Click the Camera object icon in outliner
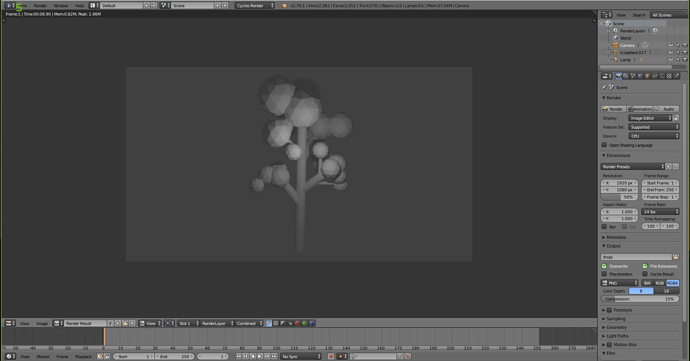This screenshot has height=361, width=690. (x=616, y=45)
